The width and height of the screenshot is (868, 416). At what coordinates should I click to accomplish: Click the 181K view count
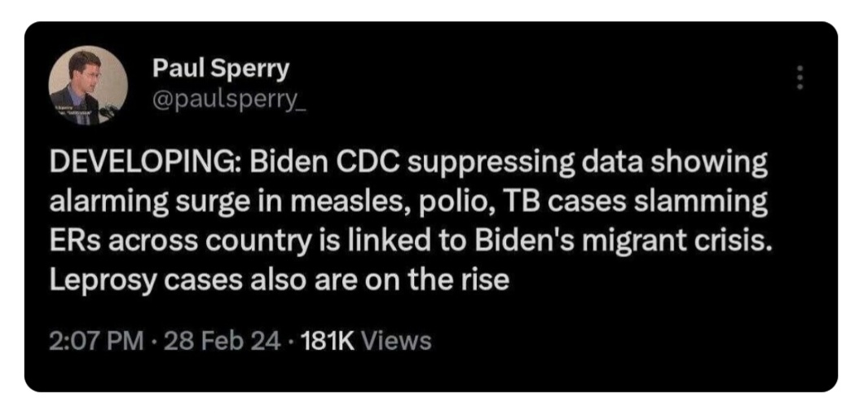pos(326,341)
